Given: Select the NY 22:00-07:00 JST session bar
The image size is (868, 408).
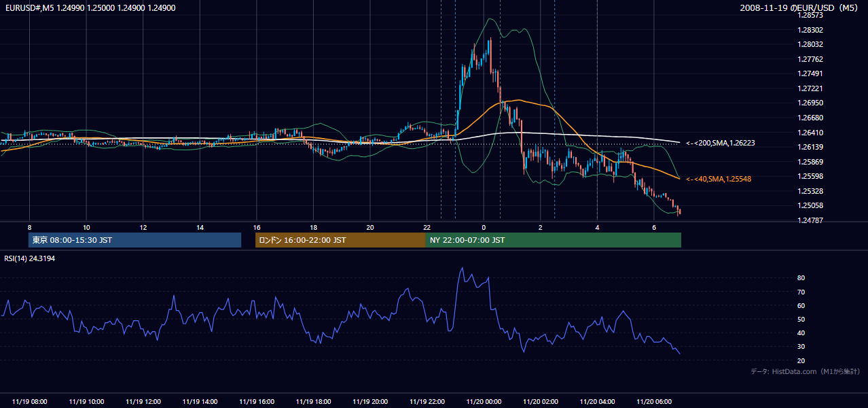Looking at the screenshot, I should coord(554,240).
